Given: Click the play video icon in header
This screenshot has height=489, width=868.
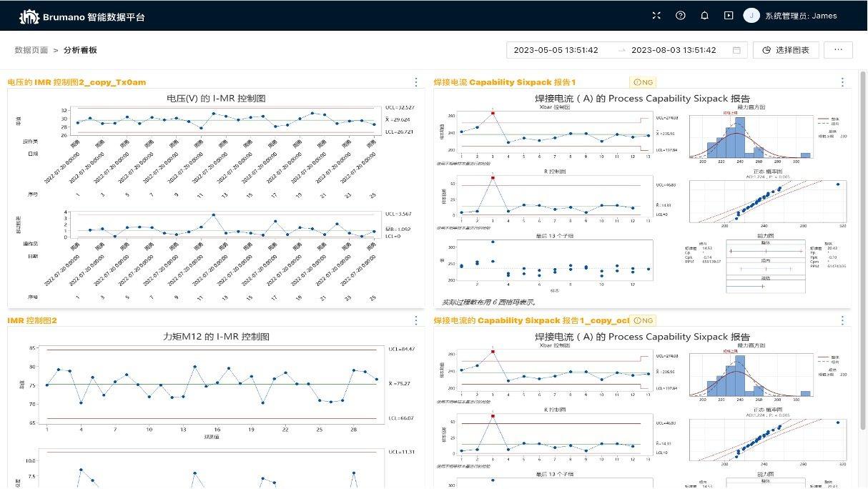Looking at the screenshot, I should 729,16.
